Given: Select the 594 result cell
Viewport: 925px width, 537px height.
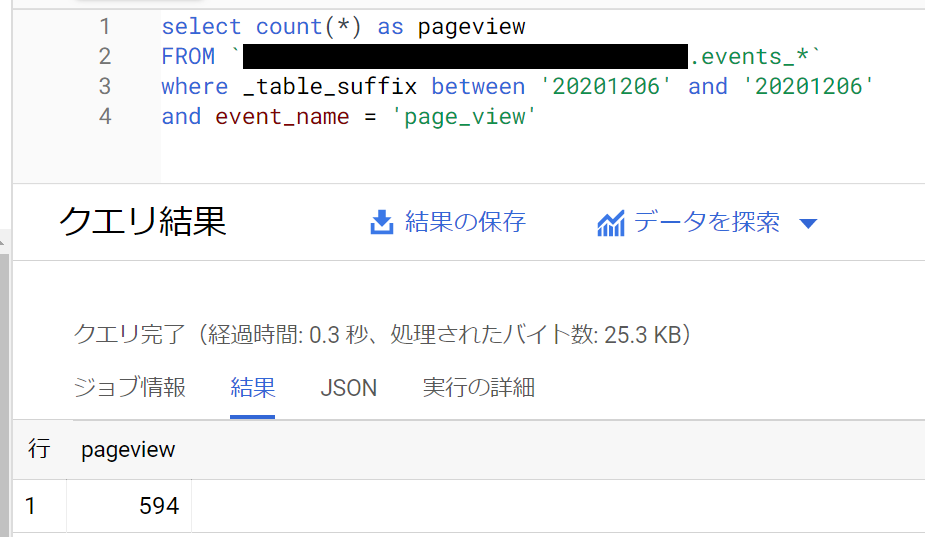Looking at the screenshot, I should [159, 506].
